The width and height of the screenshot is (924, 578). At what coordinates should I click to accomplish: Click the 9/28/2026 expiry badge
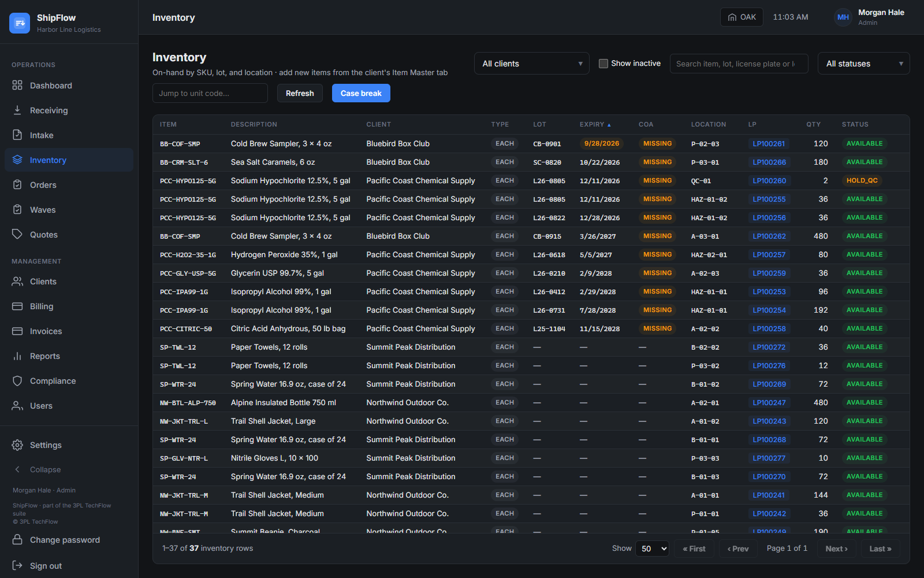tap(602, 143)
